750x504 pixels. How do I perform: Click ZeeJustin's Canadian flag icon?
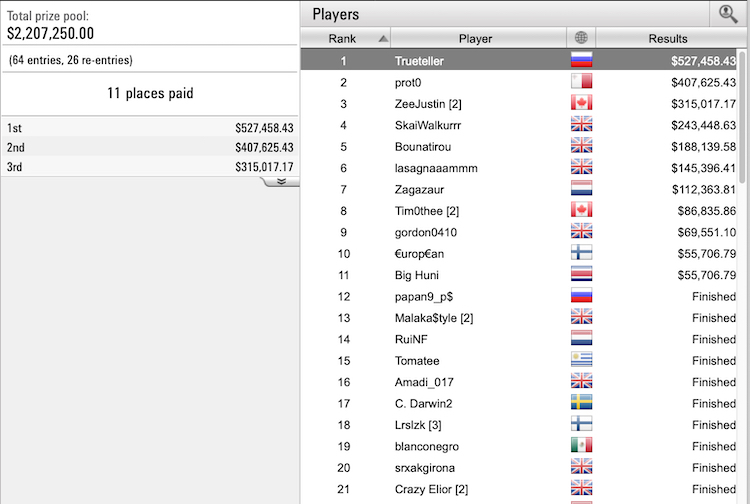[580, 104]
